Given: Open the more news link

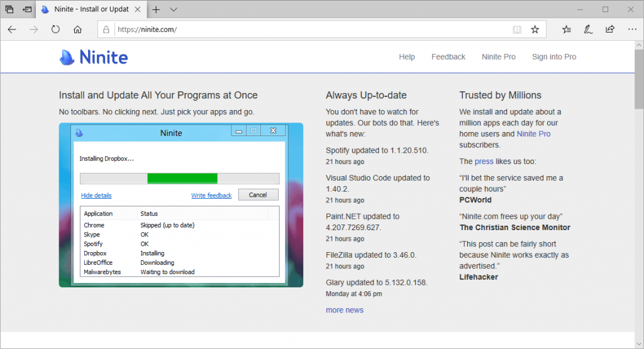Looking at the screenshot, I should click(x=345, y=310).
